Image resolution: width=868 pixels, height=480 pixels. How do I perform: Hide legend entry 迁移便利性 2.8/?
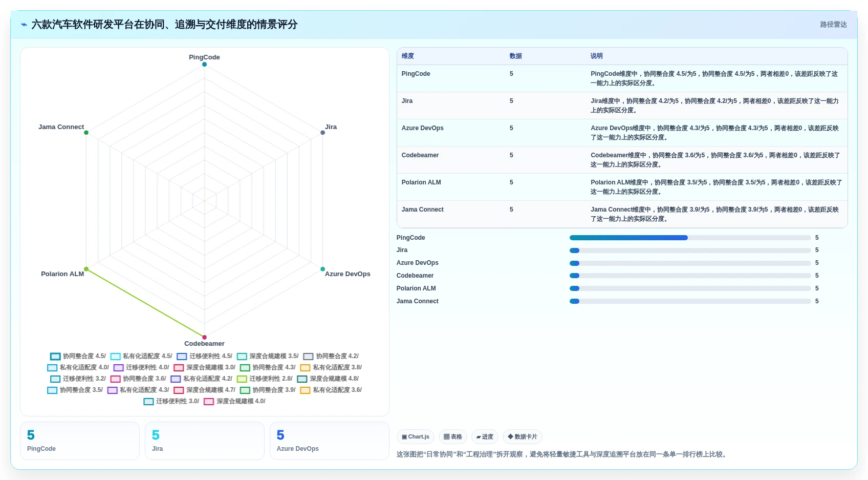(x=265, y=379)
